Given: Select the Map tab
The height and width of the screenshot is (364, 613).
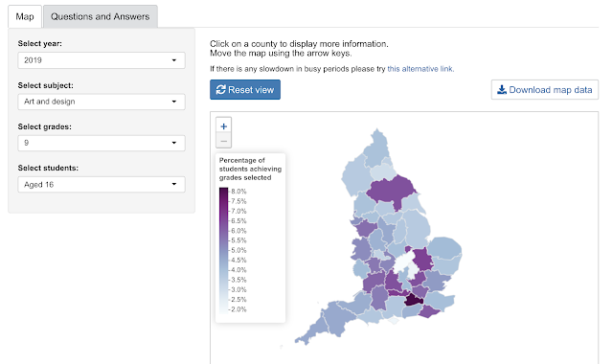Looking at the screenshot, I should 25,16.
